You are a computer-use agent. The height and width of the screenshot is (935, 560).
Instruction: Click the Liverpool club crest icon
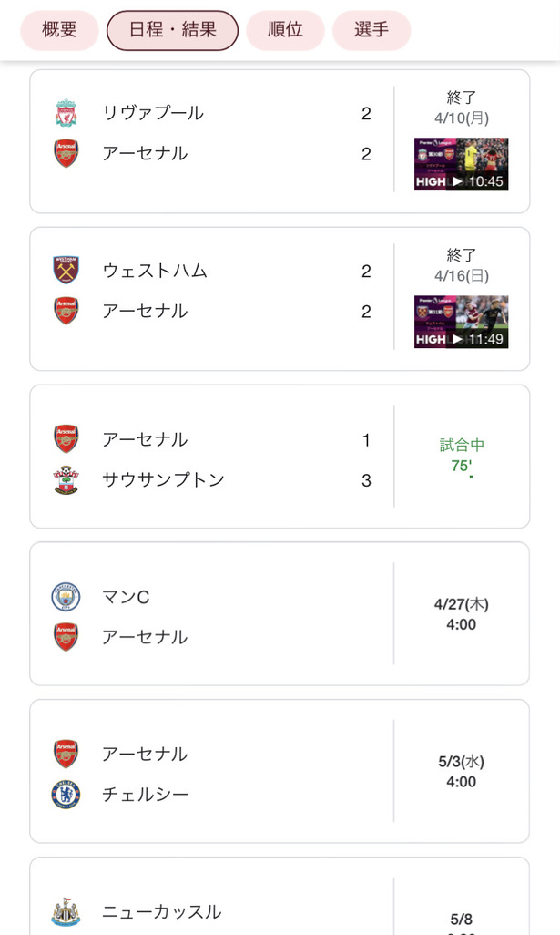pos(66,114)
